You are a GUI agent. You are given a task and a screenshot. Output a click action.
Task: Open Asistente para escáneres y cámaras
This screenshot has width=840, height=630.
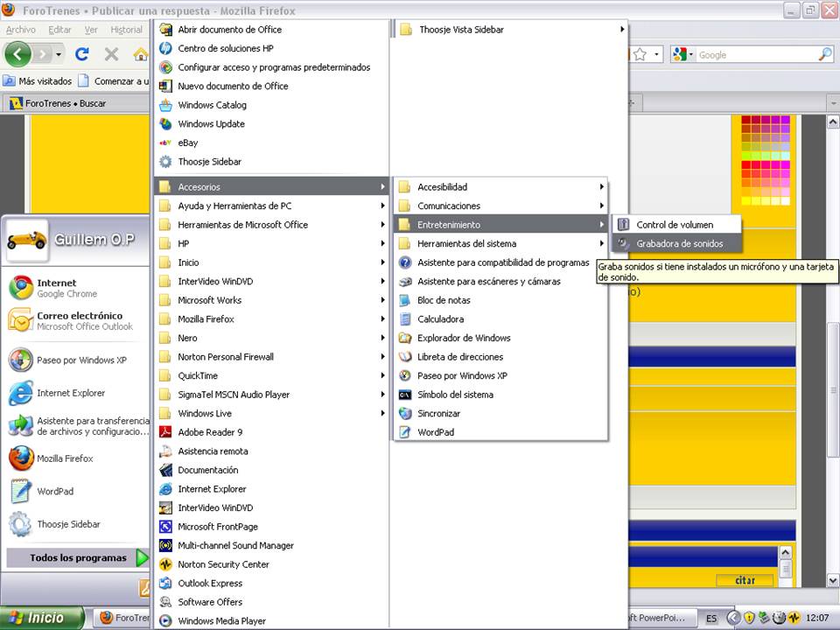tap(500, 282)
